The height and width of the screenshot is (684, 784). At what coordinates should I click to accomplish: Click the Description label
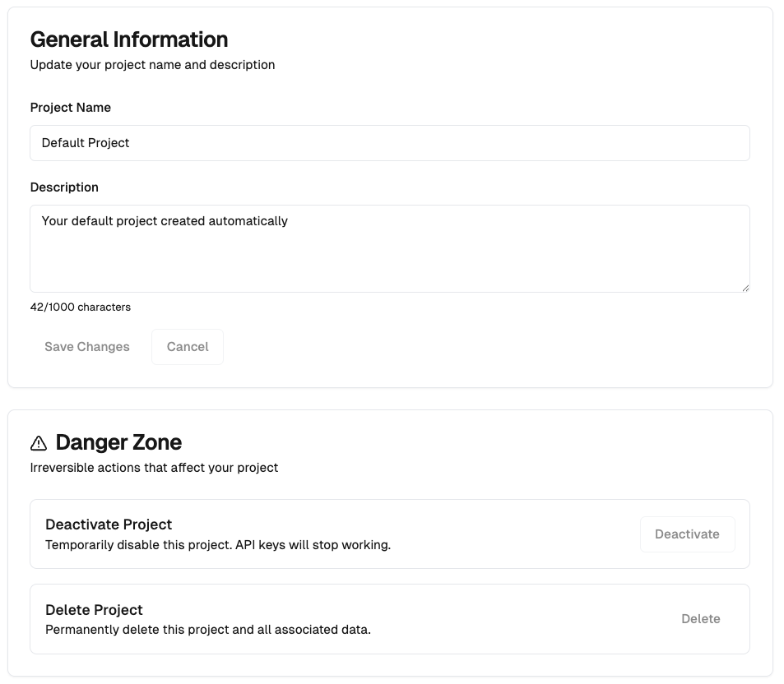pyautogui.click(x=64, y=187)
